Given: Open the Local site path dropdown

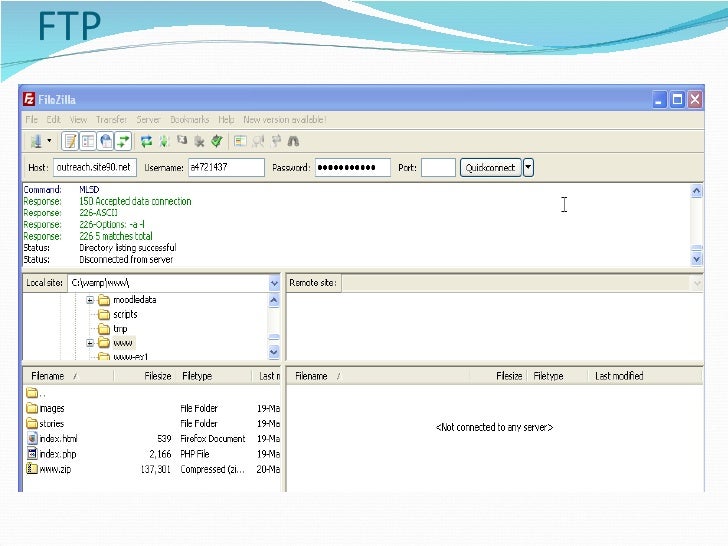Looking at the screenshot, I should (x=274, y=283).
